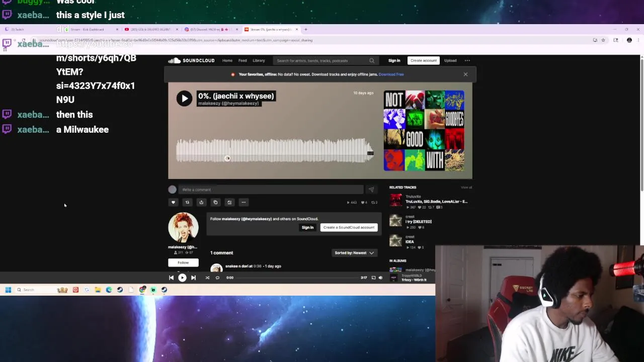Click the SoundCloud logo
The image size is (644, 362).
point(191,60)
